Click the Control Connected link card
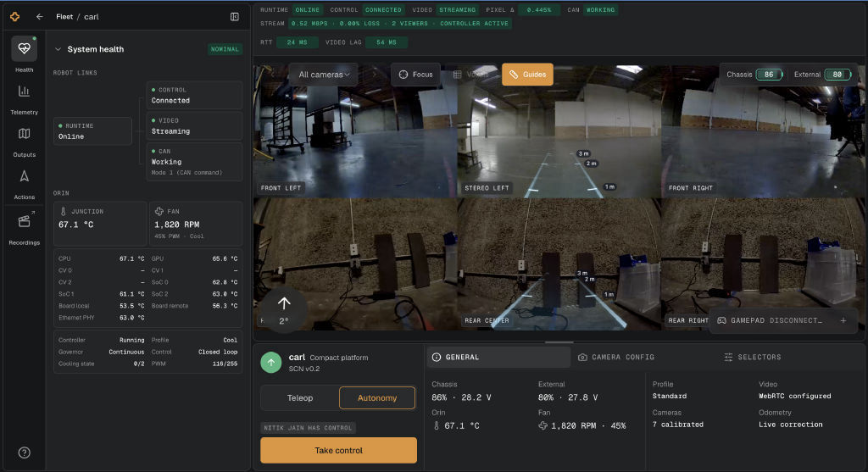 [x=194, y=95]
